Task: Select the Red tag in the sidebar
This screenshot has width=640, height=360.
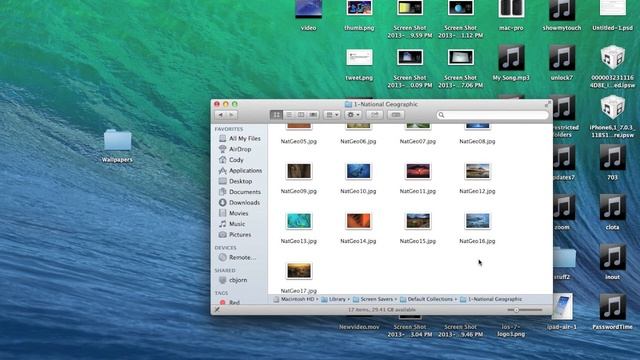Action: pos(230,302)
